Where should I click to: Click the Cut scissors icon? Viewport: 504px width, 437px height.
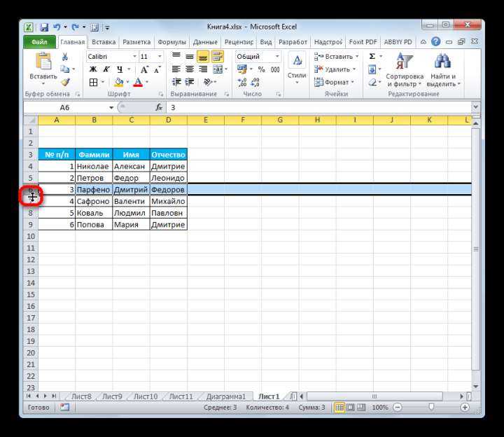[65, 57]
